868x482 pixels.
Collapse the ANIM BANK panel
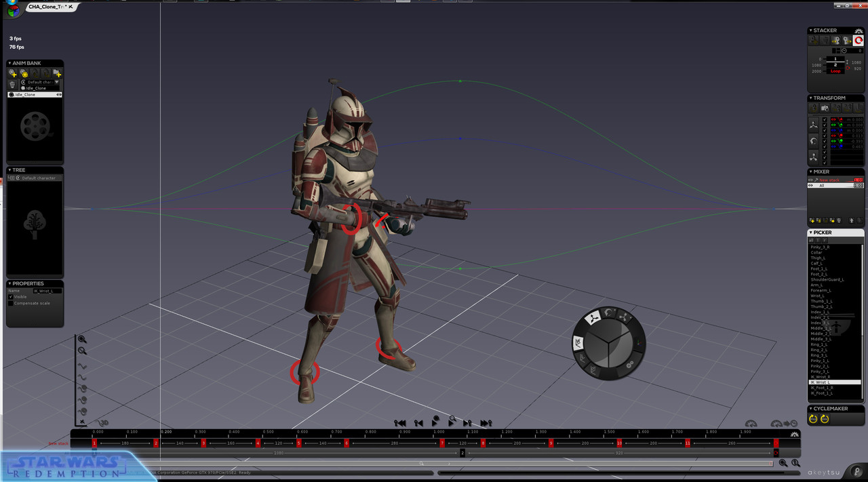pyautogui.click(x=9, y=63)
